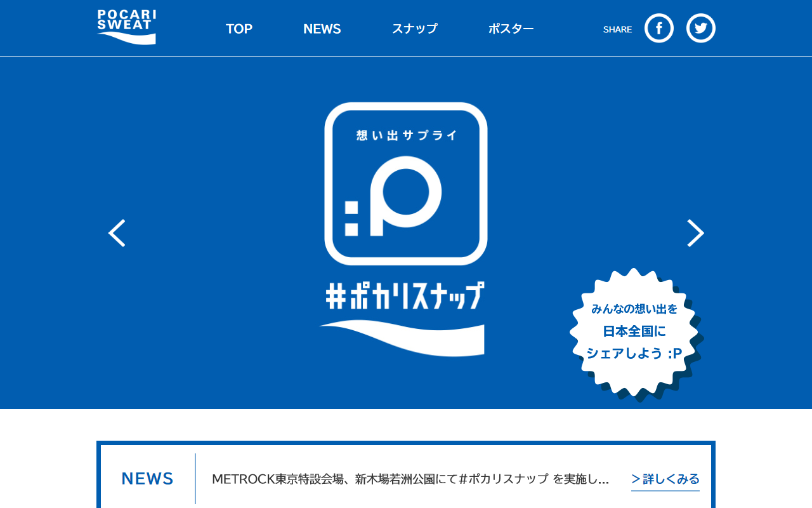
Task: Click the NEWS section heading
Action: tap(148, 479)
